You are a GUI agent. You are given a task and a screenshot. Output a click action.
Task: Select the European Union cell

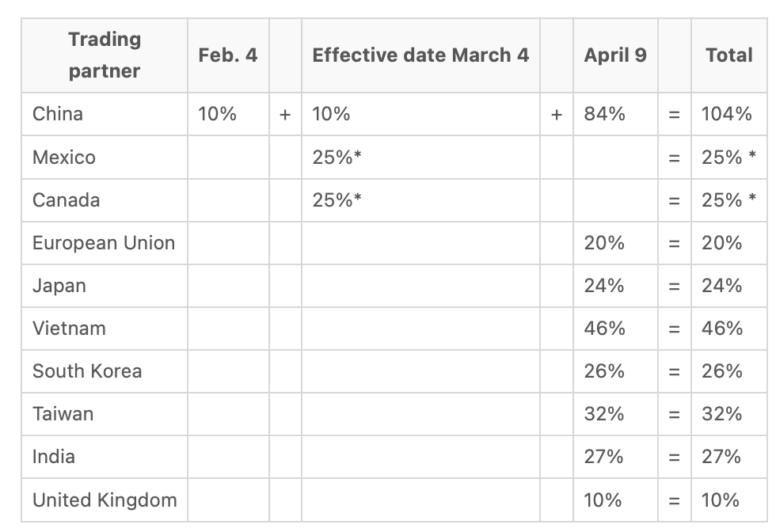pos(104,243)
